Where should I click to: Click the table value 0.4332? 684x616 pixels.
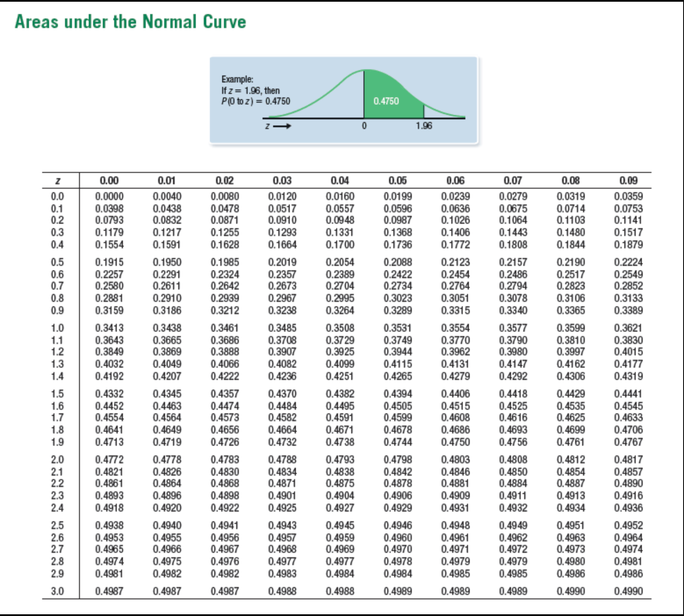pyautogui.click(x=109, y=394)
